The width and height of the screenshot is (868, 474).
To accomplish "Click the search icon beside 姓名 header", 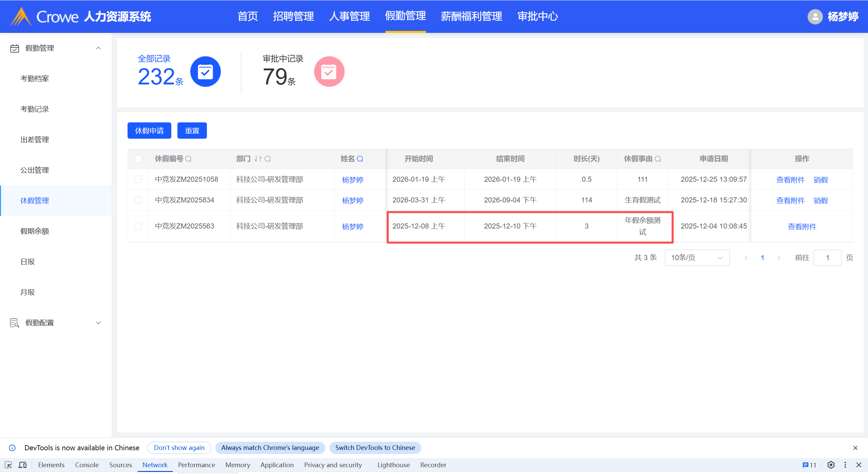I will [360, 159].
